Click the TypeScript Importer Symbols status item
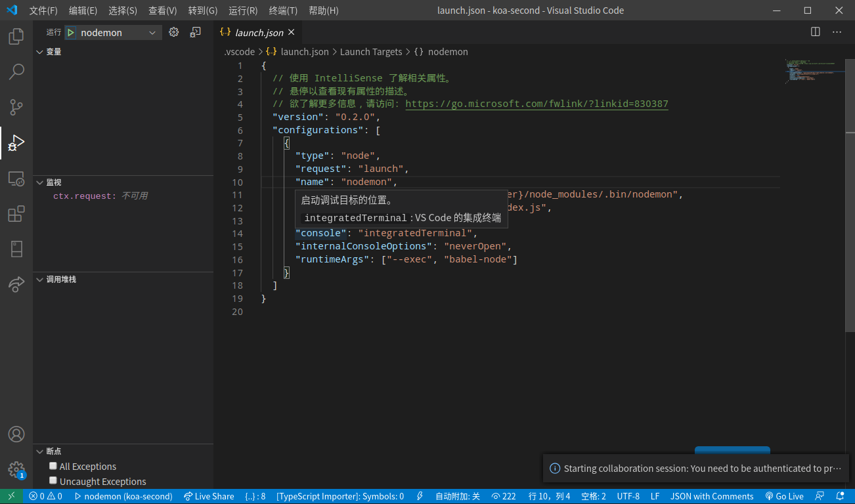 [x=340, y=496]
